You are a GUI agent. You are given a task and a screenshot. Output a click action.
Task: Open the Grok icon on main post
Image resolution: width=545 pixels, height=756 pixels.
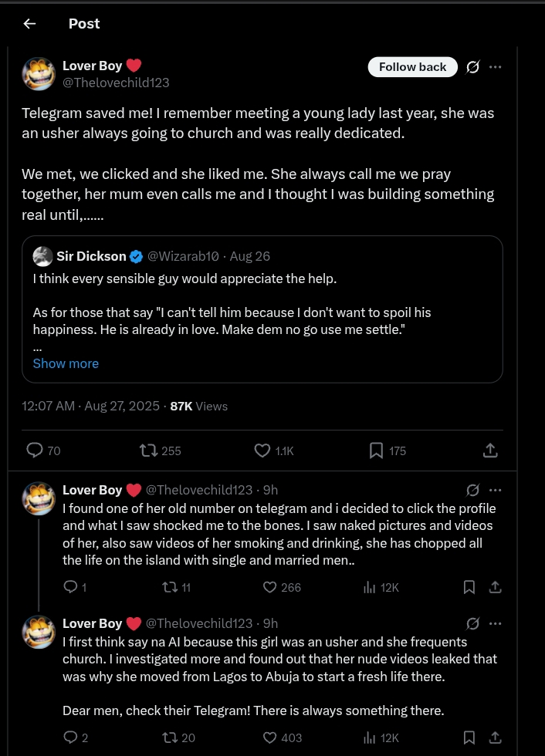[472, 67]
